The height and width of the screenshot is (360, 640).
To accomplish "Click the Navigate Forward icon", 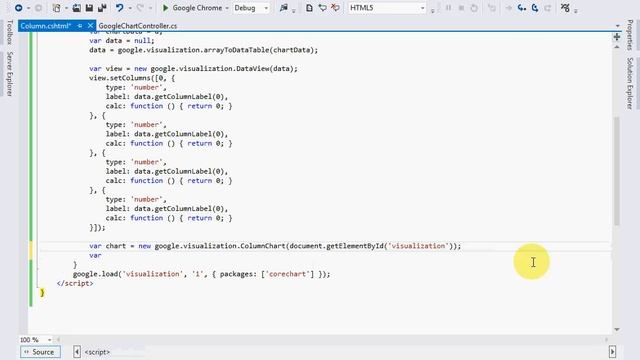I will point(38,8).
